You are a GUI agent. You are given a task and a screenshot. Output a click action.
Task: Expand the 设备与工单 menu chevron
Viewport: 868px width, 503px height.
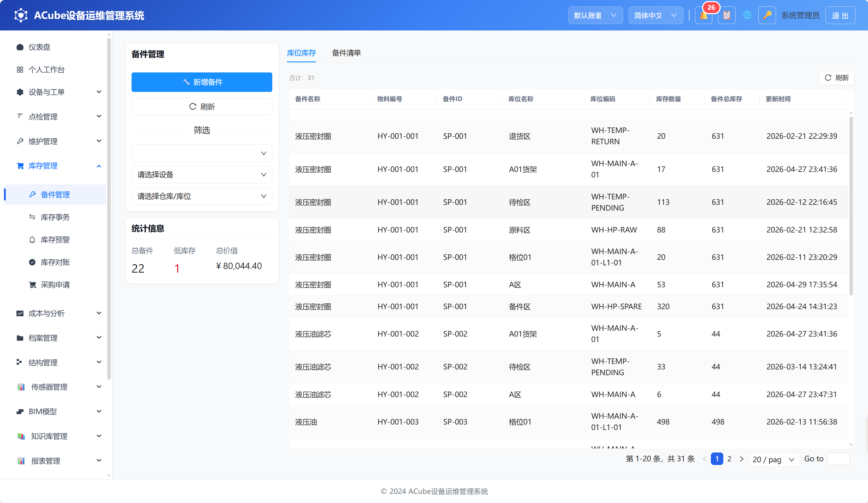click(99, 92)
